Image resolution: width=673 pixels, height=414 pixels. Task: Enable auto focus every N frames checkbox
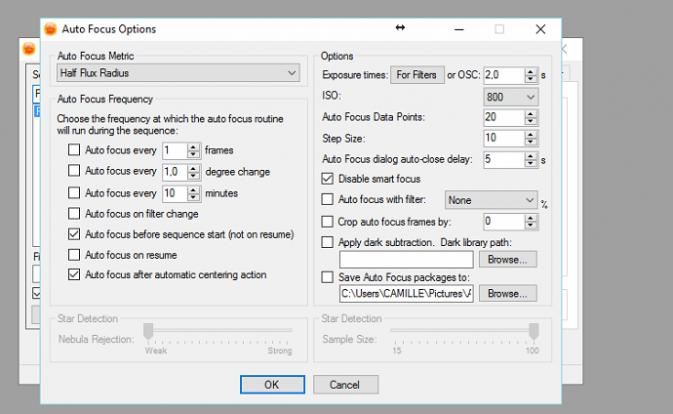74,150
